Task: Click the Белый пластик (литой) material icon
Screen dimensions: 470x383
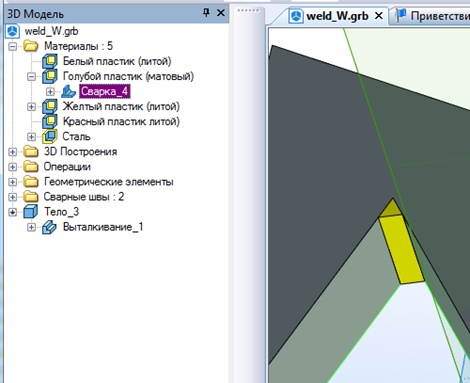Action: [49, 61]
